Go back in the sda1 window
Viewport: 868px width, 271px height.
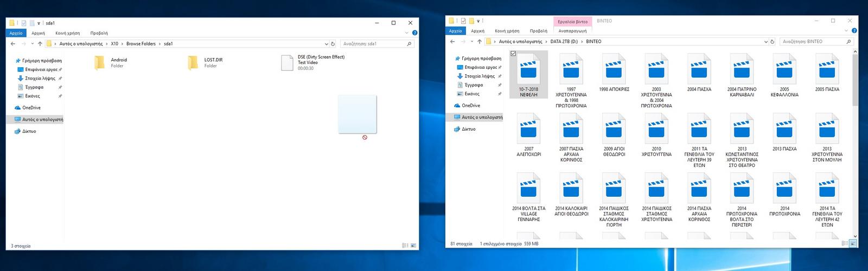(13, 43)
